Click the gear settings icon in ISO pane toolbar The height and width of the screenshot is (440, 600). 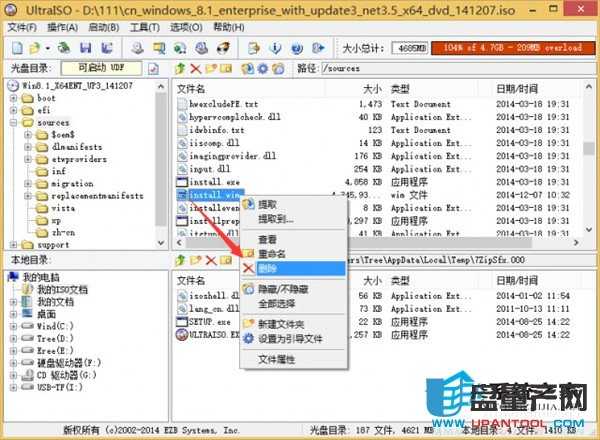pyautogui.click(x=261, y=68)
